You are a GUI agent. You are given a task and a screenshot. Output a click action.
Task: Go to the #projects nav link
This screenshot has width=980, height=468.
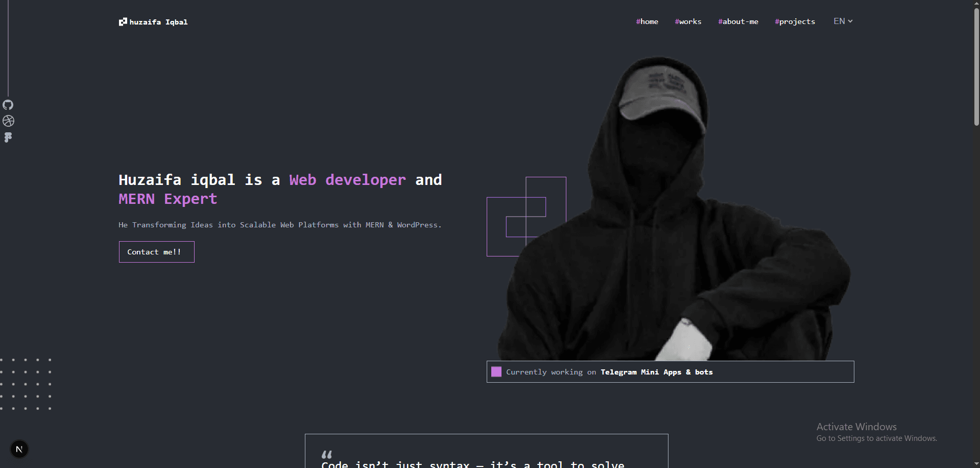point(795,21)
